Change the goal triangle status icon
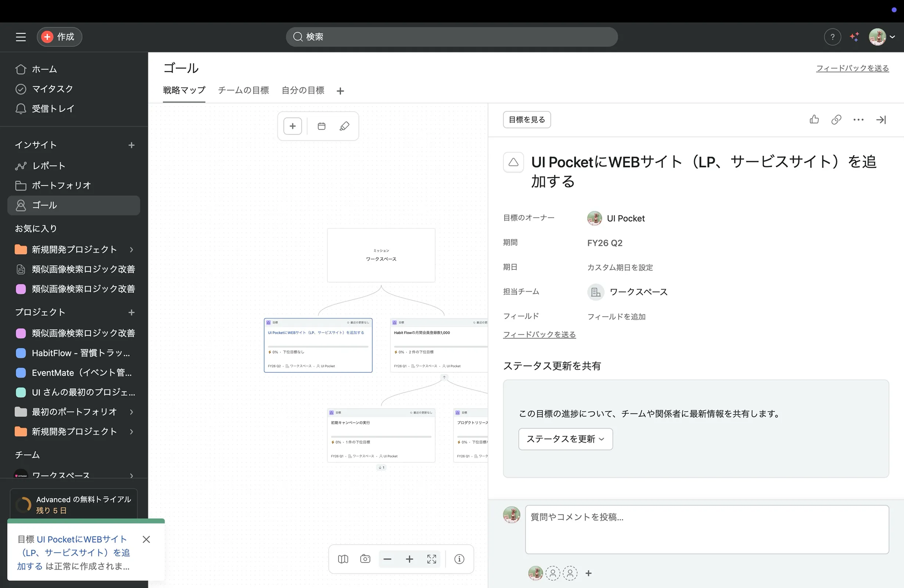This screenshot has height=588, width=904. (x=513, y=162)
